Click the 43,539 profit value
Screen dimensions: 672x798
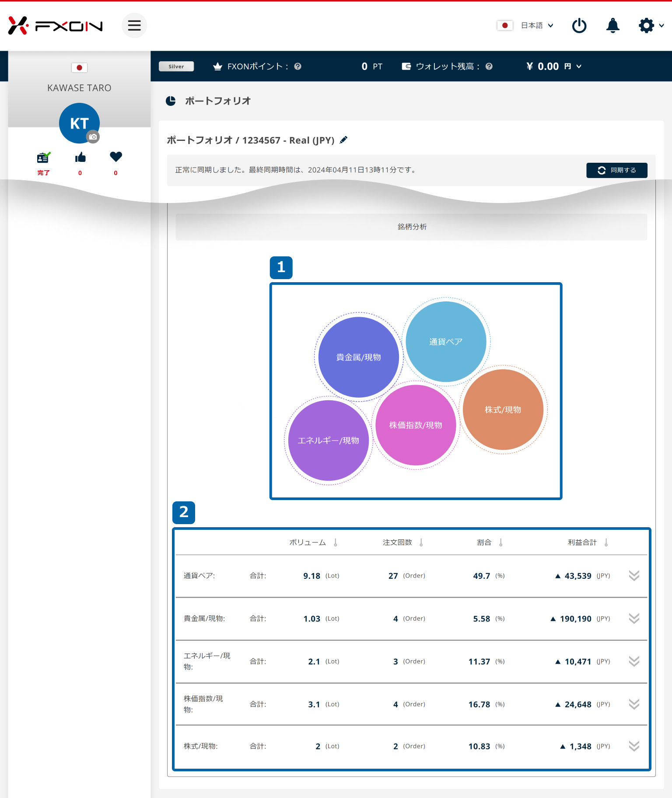[577, 576]
